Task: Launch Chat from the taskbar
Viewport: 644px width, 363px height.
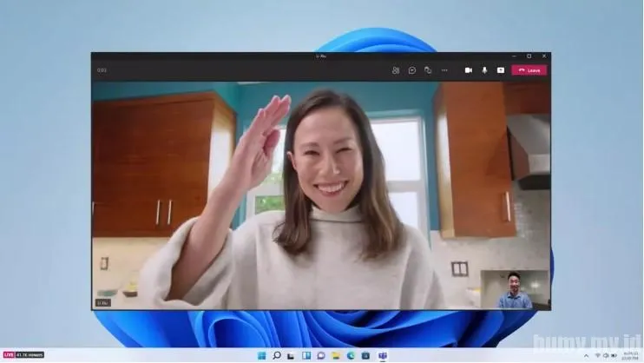Action: (x=320, y=355)
